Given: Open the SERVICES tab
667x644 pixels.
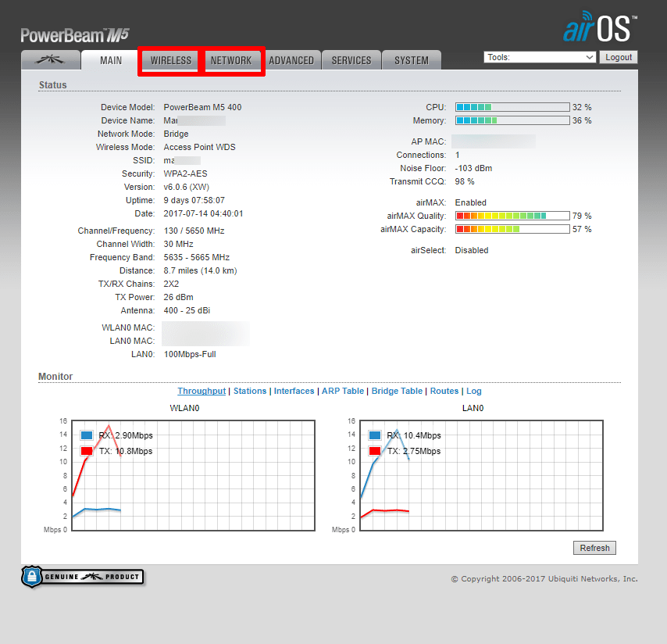Looking at the screenshot, I should [351, 60].
